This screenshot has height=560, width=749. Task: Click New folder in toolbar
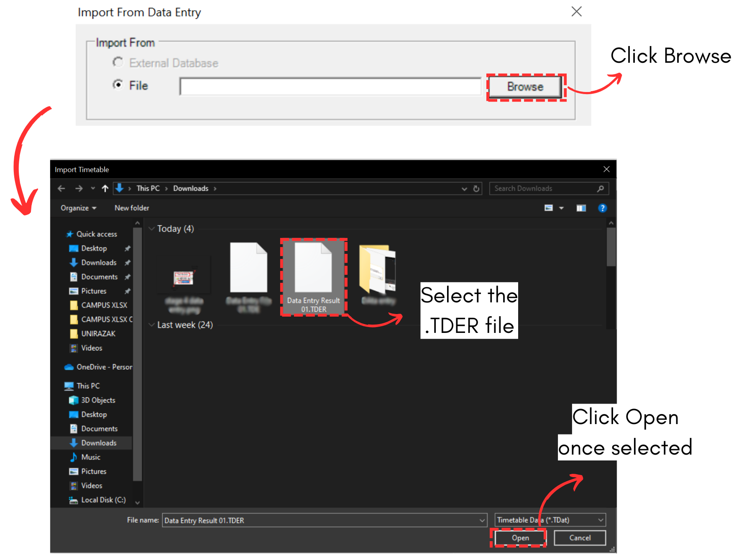point(132,208)
